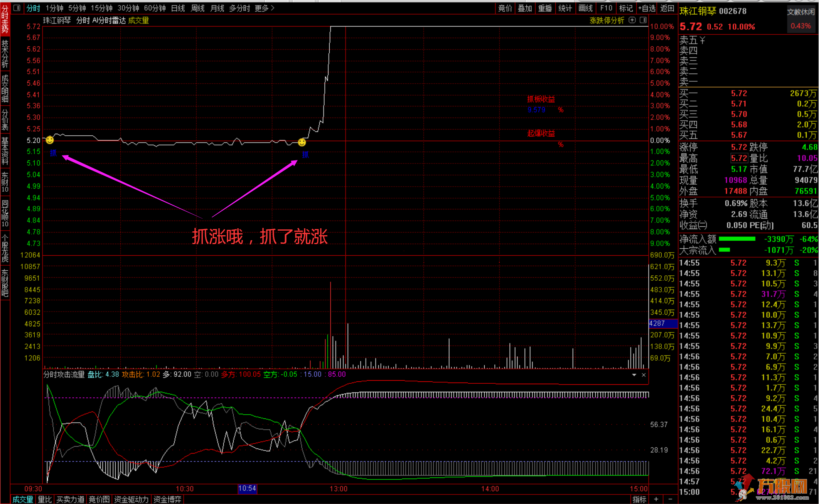Screen dimensions: 819x504
Task: Toggle the left panel layout icon
Action: (17, 8)
